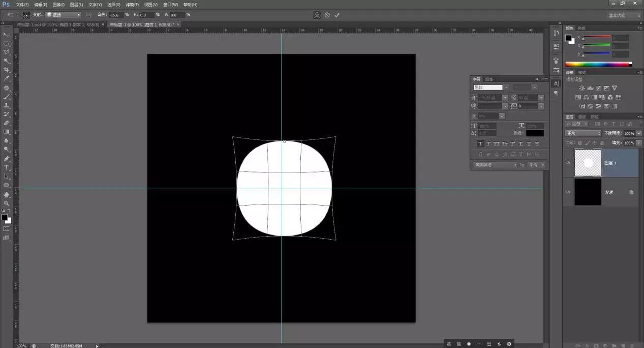Select the History Brush tool

pyautogui.click(x=7, y=114)
